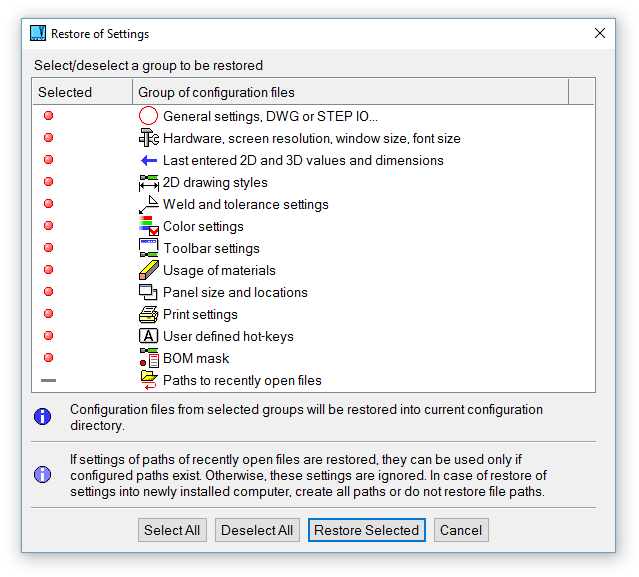The image size is (639, 577).
Task: Click the Usage of materials icon
Action: coord(148,270)
